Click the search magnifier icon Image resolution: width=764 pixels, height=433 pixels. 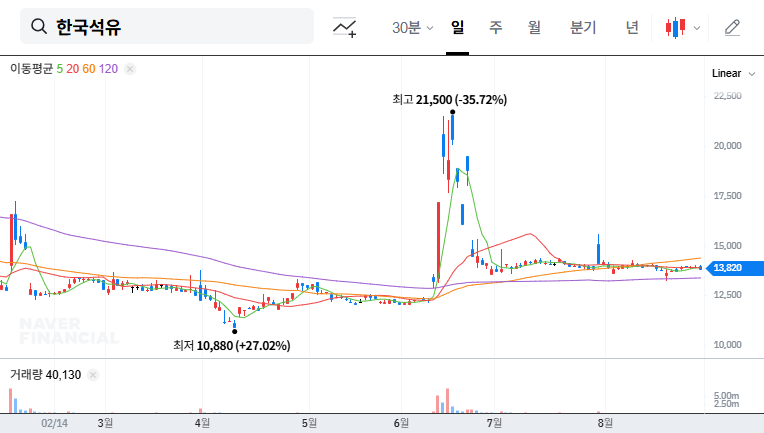(x=39, y=26)
